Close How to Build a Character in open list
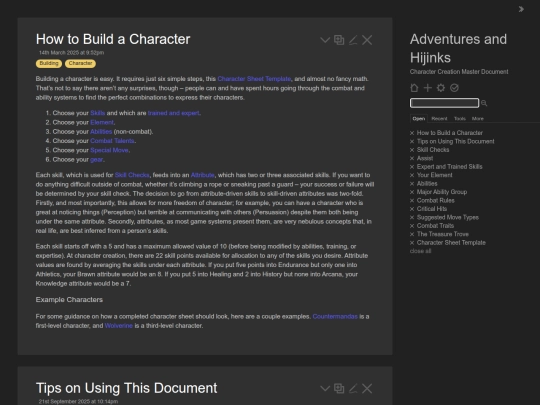 tap(412, 133)
